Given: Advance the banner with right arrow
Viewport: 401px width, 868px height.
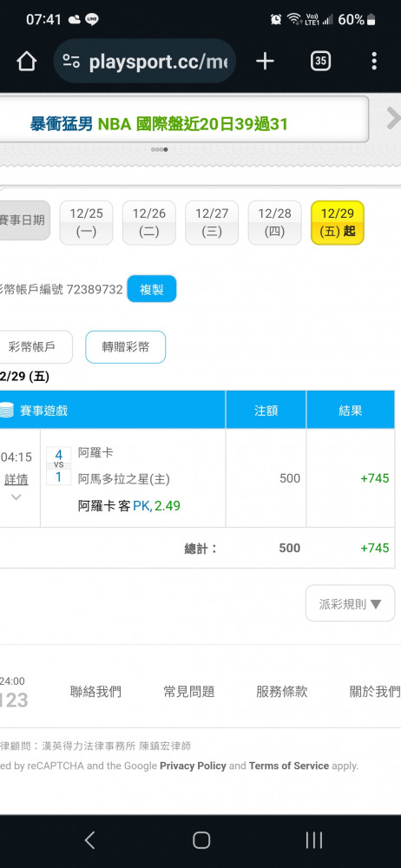Looking at the screenshot, I should pos(392,118).
